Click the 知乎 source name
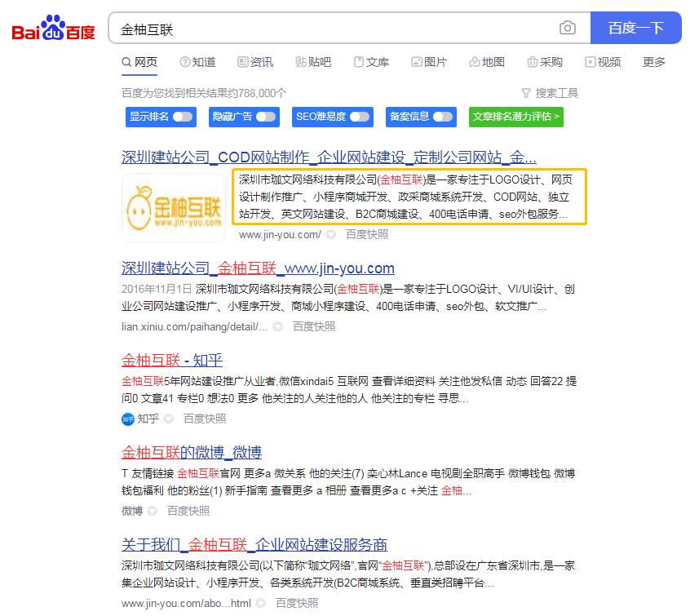Image resolution: width=699 pixels, height=616 pixels. click(148, 419)
